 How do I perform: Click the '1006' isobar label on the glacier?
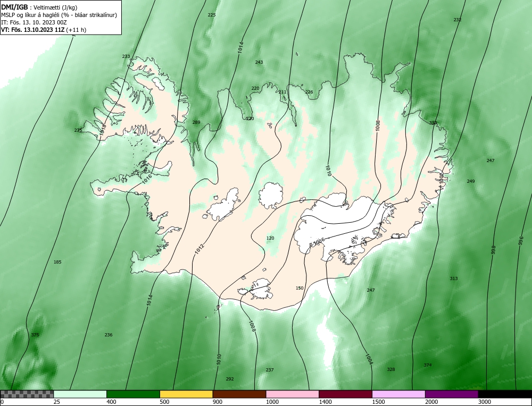[x=319, y=241]
